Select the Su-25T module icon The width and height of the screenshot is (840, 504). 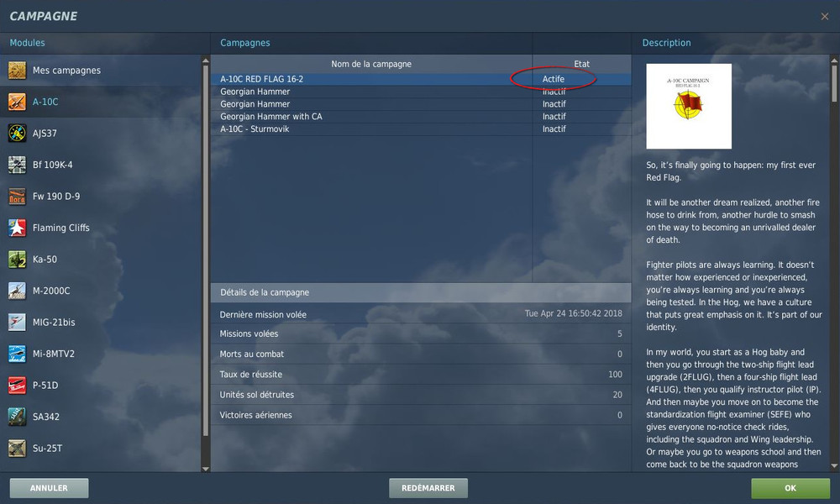tap(17, 449)
